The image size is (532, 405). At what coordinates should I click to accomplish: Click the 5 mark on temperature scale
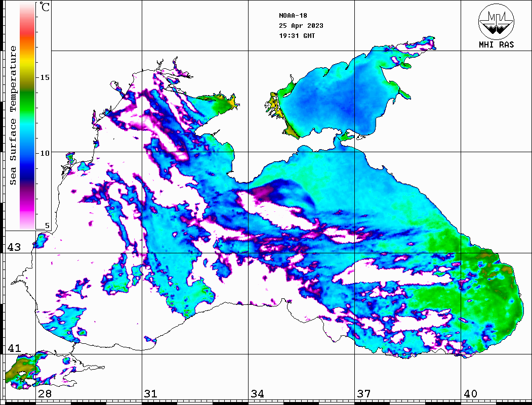click(x=47, y=226)
